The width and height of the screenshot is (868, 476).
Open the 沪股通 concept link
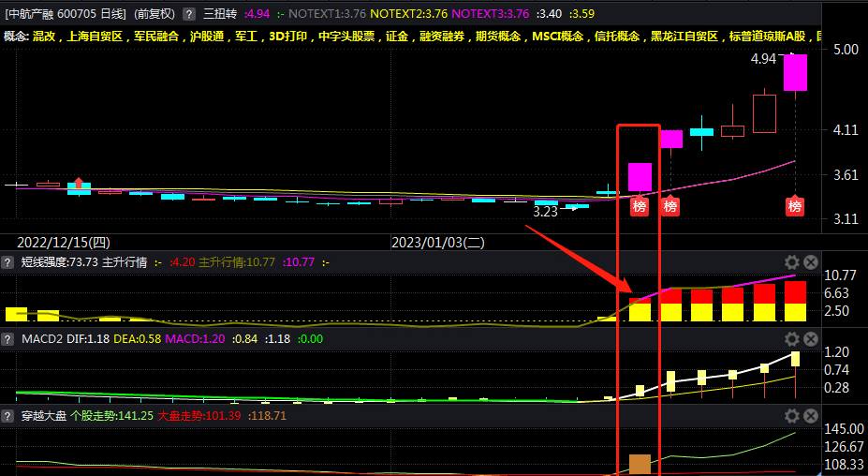point(207,37)
